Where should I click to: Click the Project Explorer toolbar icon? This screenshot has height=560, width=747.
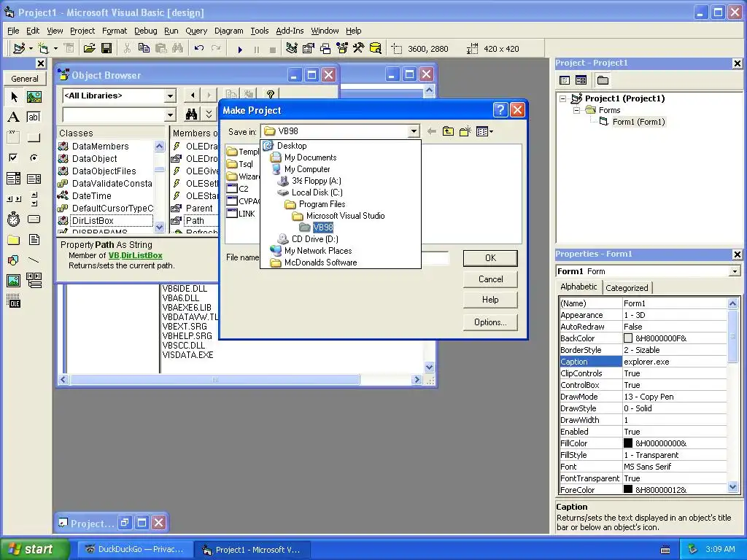292,48
